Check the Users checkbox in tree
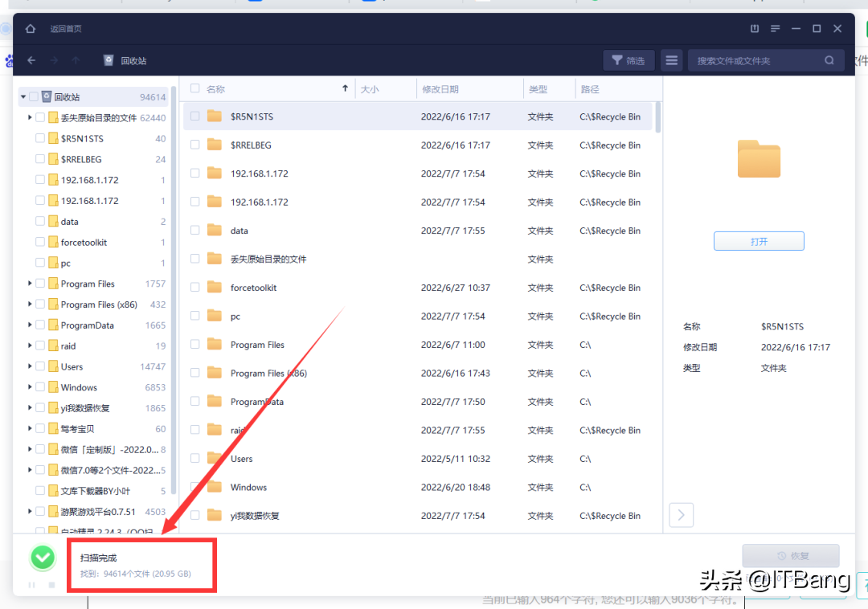The image size is (868, 609). [40, 366]
